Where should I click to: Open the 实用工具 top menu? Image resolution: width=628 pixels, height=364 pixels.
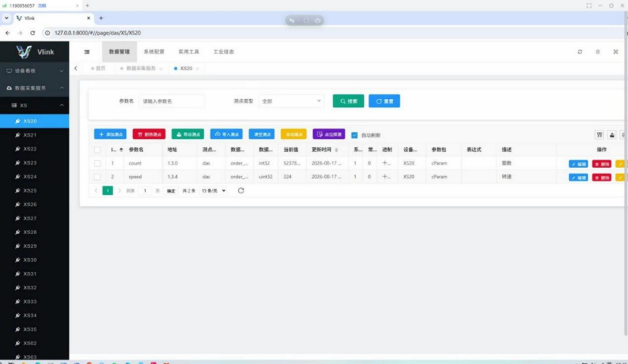pyautogui.click(x=189, y=51)
